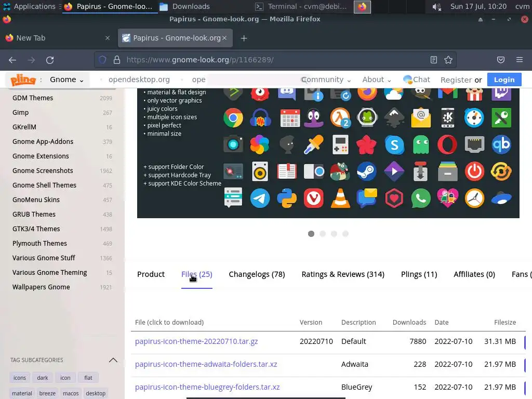Close the Papirus - Gnome-look.org tab
This screenshot has height=399, width=532.
[x=224, y=38]
